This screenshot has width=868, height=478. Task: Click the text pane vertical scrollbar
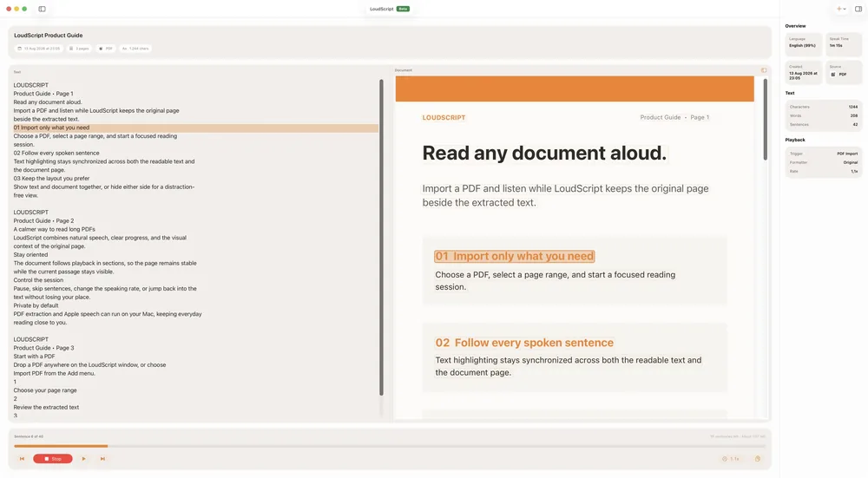click(x=381, y=238)
